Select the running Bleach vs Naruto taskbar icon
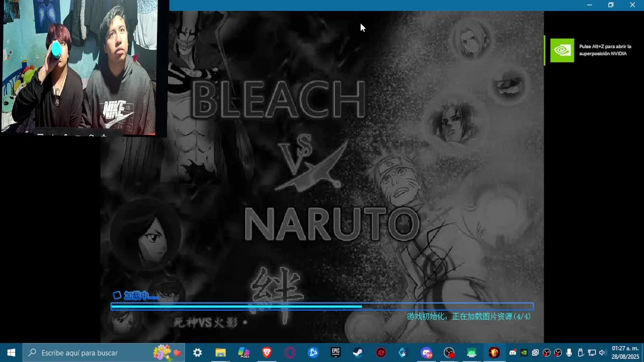Screen dimensions: 644x362 point(494,353)
